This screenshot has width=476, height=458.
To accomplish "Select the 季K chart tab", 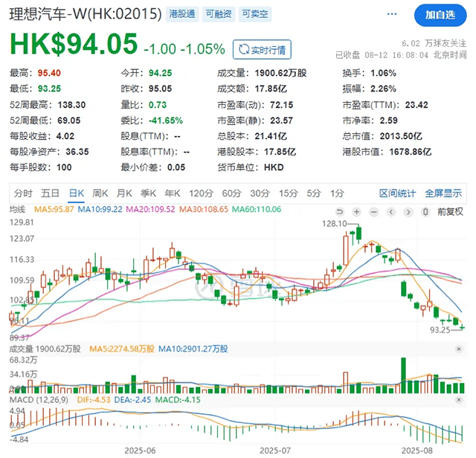I will [148, 193].
